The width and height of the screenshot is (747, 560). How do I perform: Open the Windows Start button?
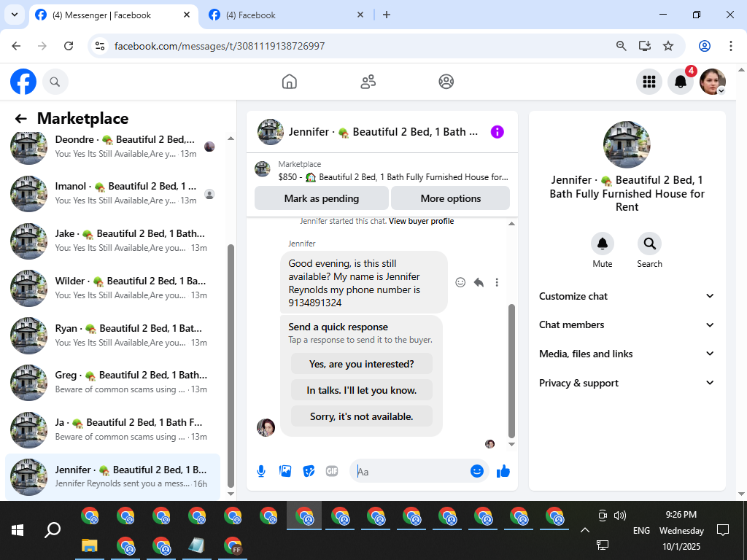tap(18, 530)
